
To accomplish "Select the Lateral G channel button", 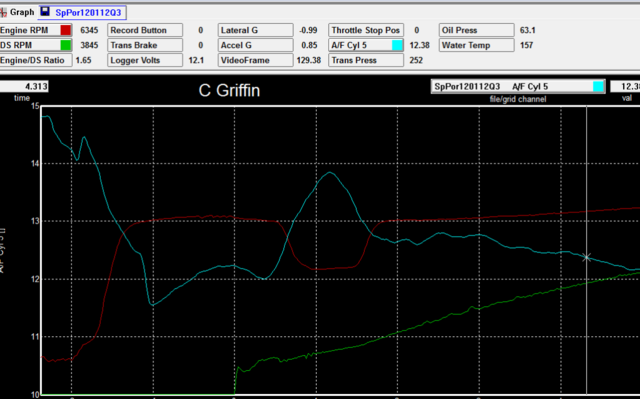I will coord(256,30).
